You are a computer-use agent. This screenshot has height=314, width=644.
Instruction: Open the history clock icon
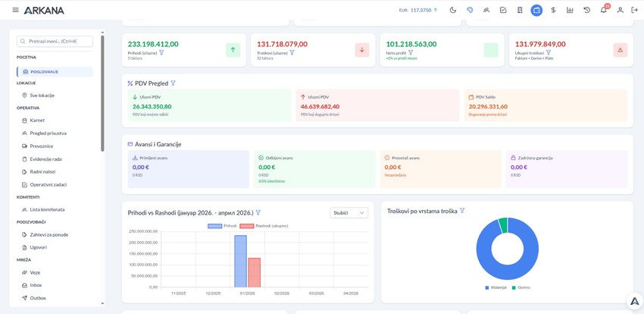(586, 10)
